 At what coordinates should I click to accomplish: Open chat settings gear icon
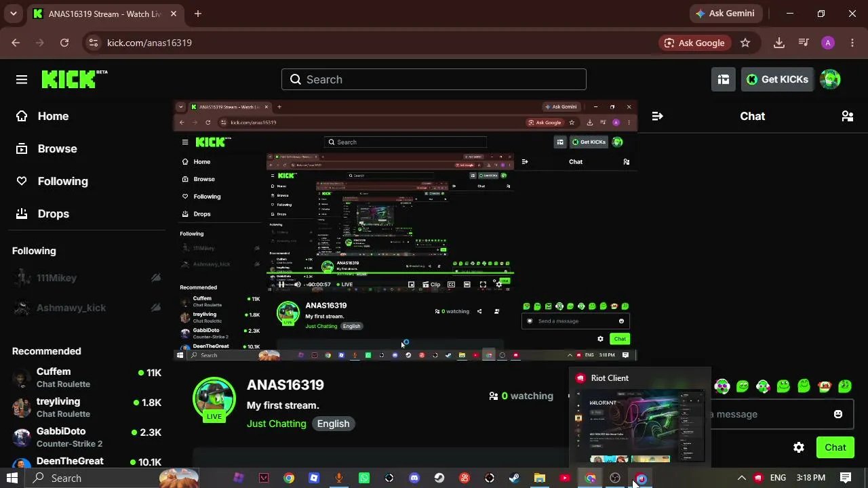[799, 447]
